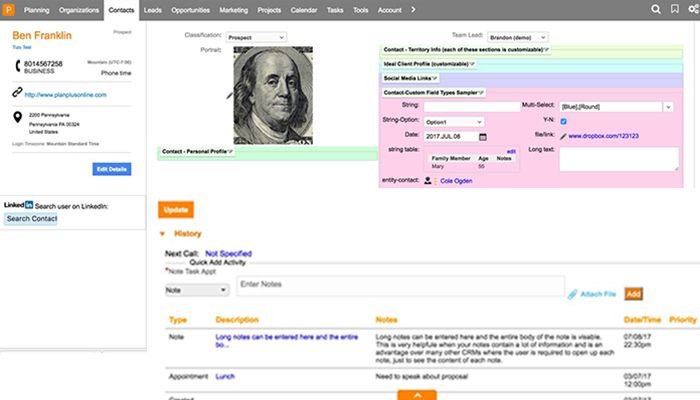
Task: Click the Attach File link text
Action: 598,294
